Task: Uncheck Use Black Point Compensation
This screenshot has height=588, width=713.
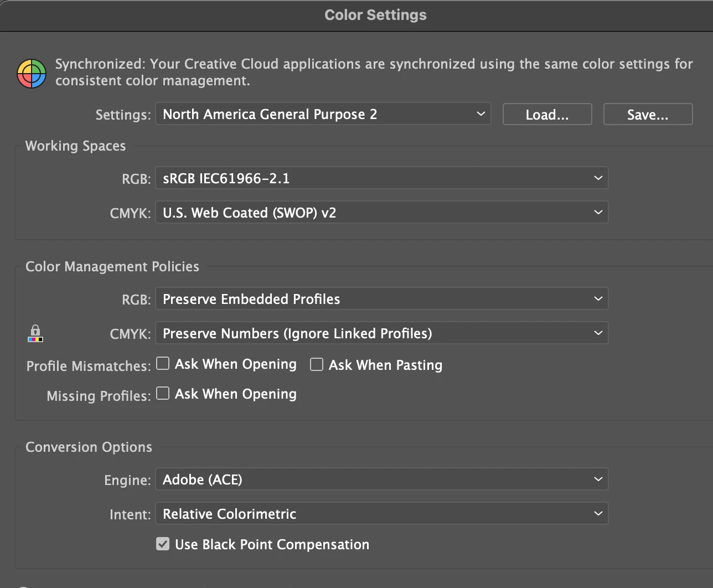Action: click(x=163, y=544)
